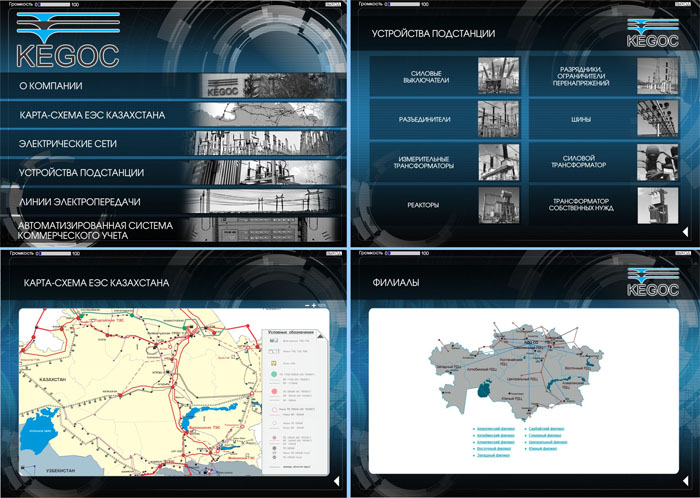The height and width of the screenshot is (498, 700).
Task: Click Выход button on main menu screen
Action: pos(333,4)
